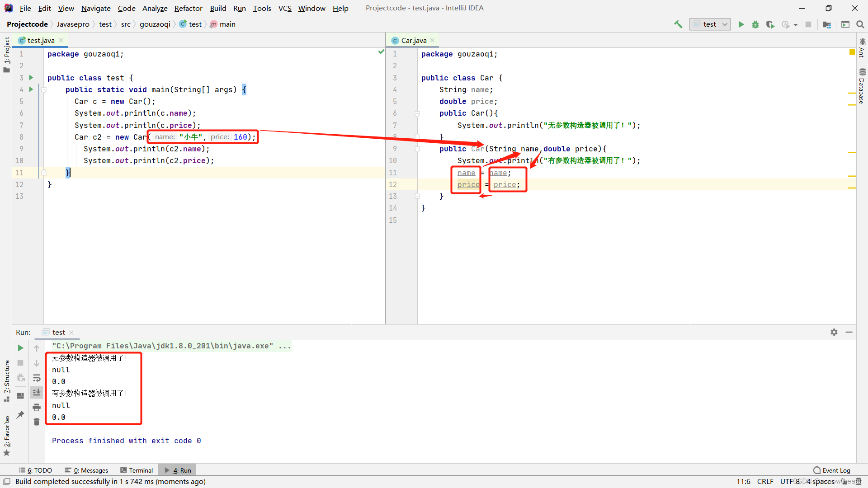Viewport: 868px width, 488px height.
Task: Click Stop icon in Run panel
Action: click(20, 363)
